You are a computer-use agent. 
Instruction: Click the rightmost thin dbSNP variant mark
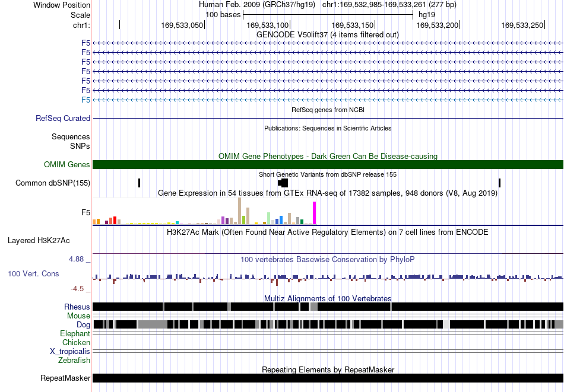[x=499, y=183]
